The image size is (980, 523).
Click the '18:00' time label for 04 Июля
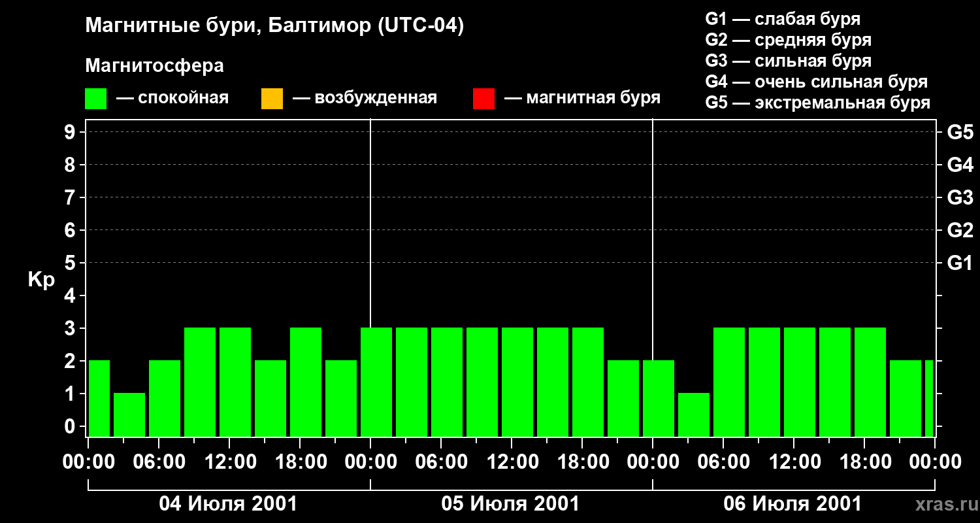click(300, 462)
